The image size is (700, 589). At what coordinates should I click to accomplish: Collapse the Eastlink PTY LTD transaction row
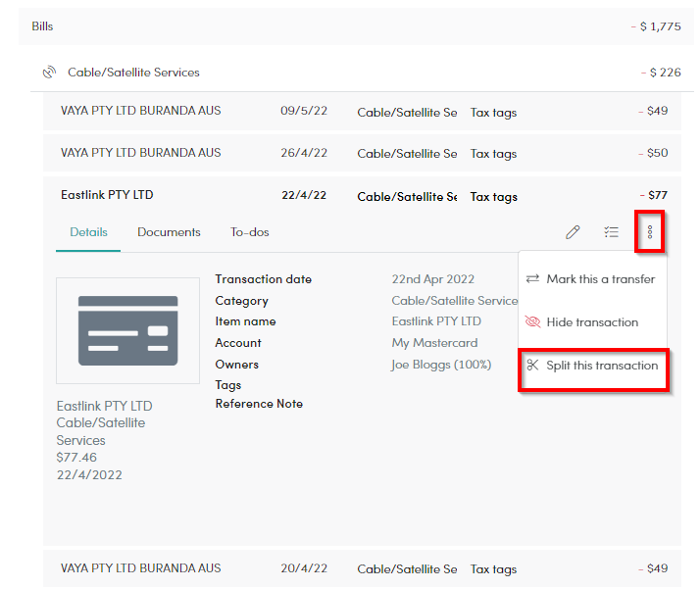click(x=362, y=195)
